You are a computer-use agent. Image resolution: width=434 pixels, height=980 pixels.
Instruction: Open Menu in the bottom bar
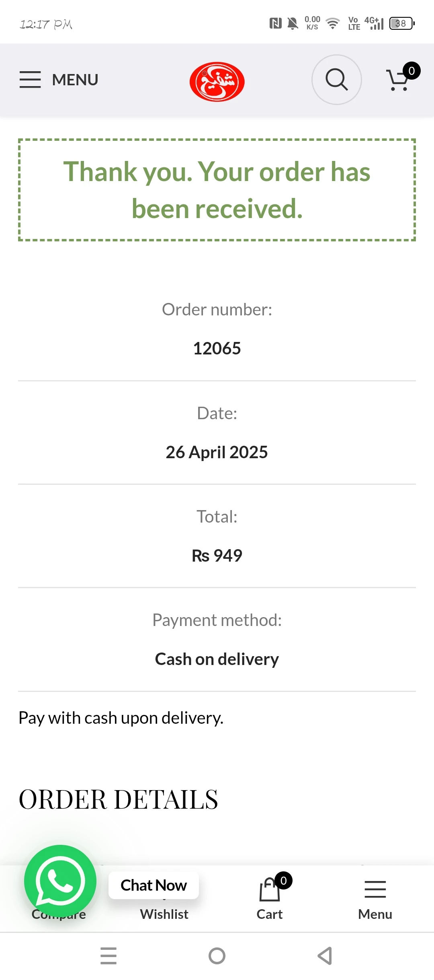coord(375,899)
